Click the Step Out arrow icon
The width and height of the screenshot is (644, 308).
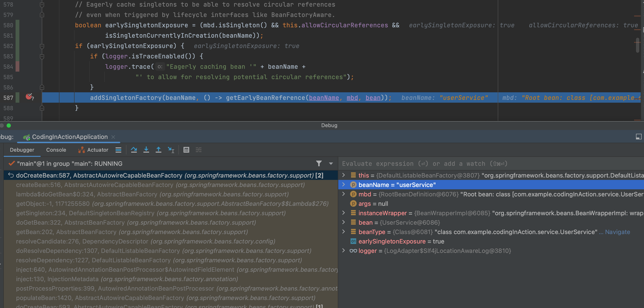click(159, 150)
